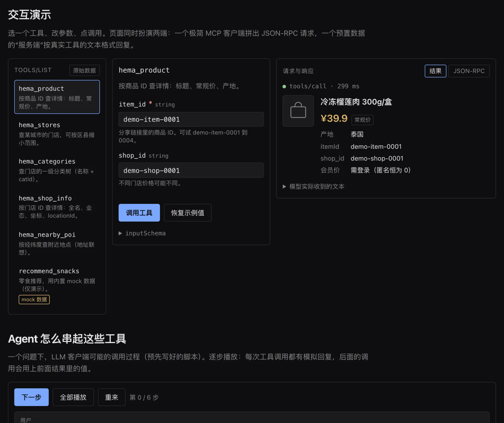Click the 下一步 step button
The height and width of the screenshot is (423, 504).
coord(31,397)
